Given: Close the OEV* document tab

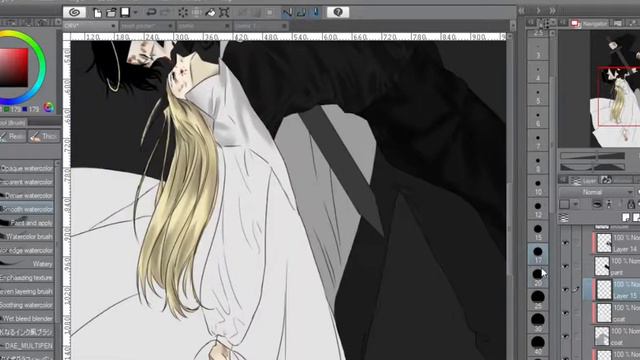Looking at the screenshot, I should click(113, 26).
